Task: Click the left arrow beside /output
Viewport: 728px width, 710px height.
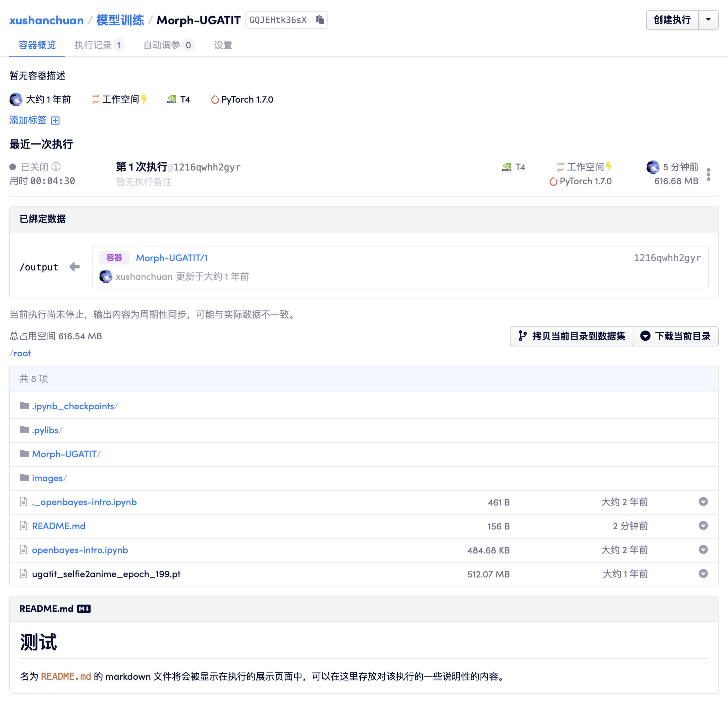Action: coord(75,267)
